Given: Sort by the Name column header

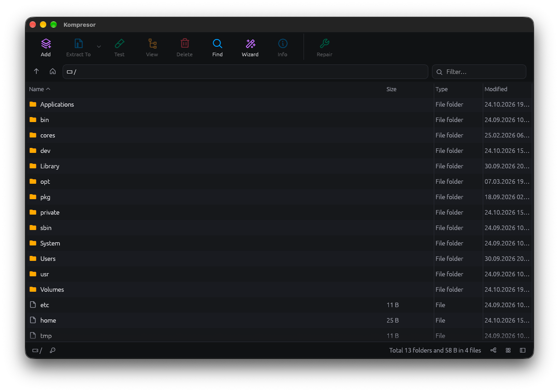Looking at the screenshot, I should pos(40,89).
